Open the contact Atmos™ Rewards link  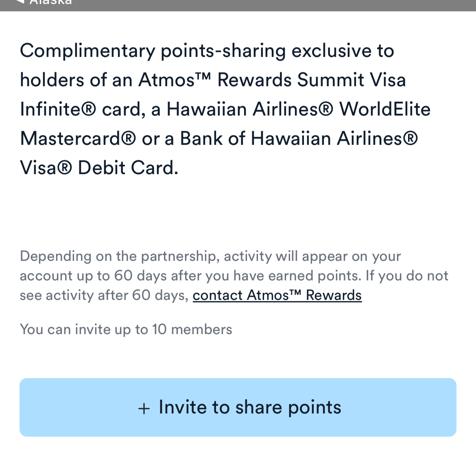277,295
